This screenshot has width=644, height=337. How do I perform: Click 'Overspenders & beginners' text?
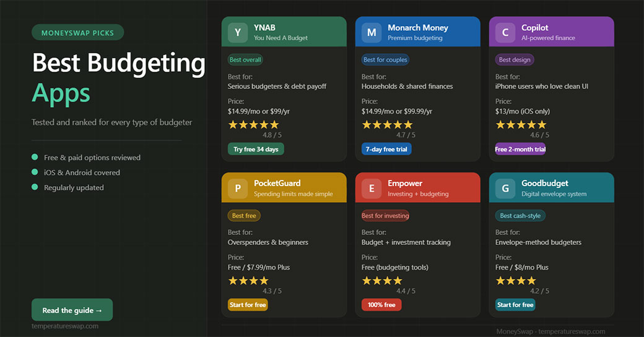268,242
